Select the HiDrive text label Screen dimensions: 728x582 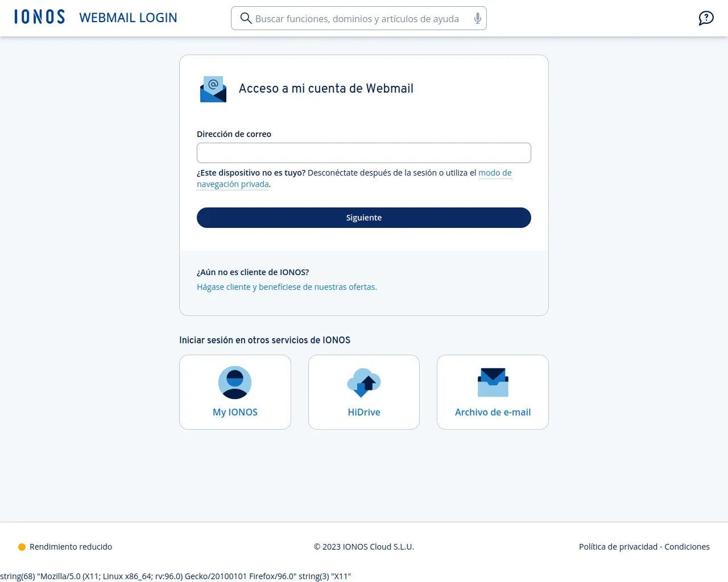pyautogui.click(x=364, y=412)
